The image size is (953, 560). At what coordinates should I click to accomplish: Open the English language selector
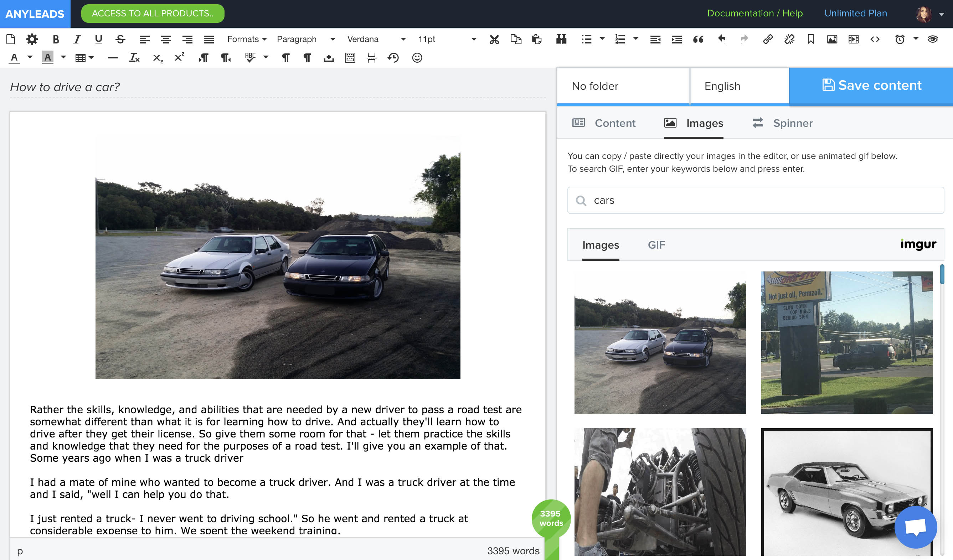point(740,86)
